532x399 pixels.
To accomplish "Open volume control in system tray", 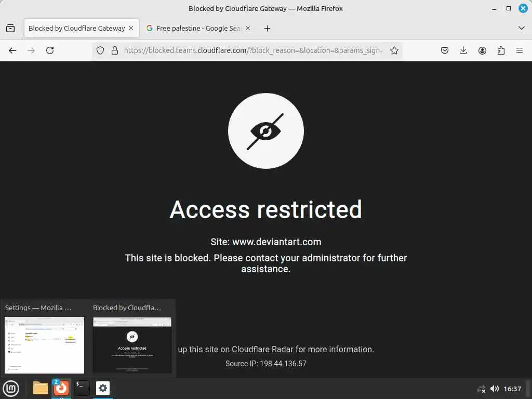I will [495, 389].
